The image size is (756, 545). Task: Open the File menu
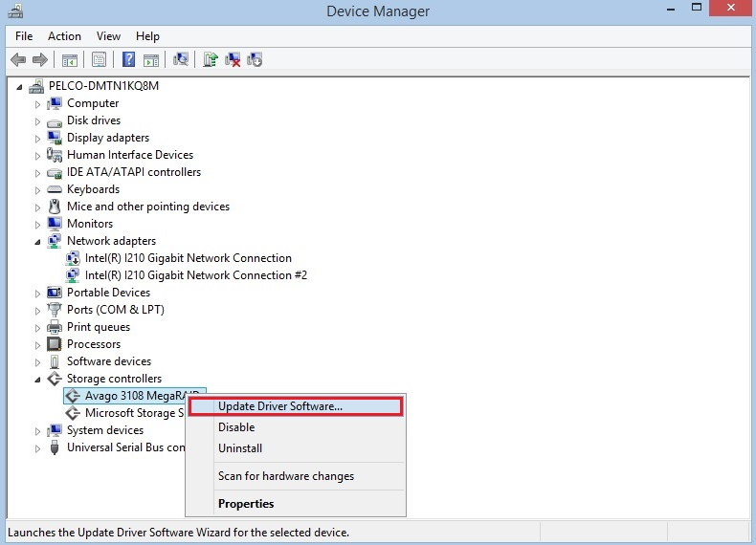[24, 36]
